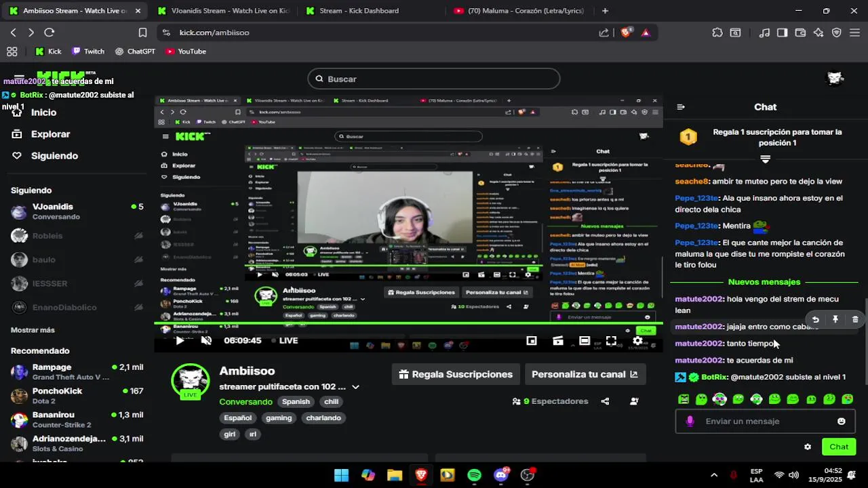868x488 pixels.
Task: Open the emoji picker in chat input
Action: pyautogui.click(x=842, y=421)
